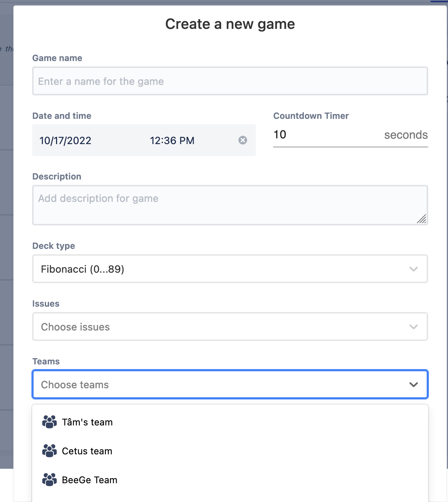
Task: Edit the date 10/17/2022
Action: click(x=65, y=140)
